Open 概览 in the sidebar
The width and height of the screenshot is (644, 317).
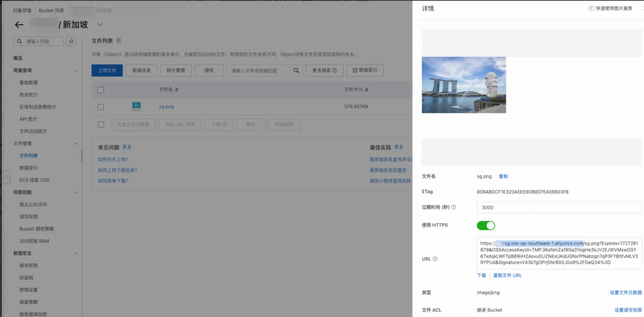(x=18, y=58)
